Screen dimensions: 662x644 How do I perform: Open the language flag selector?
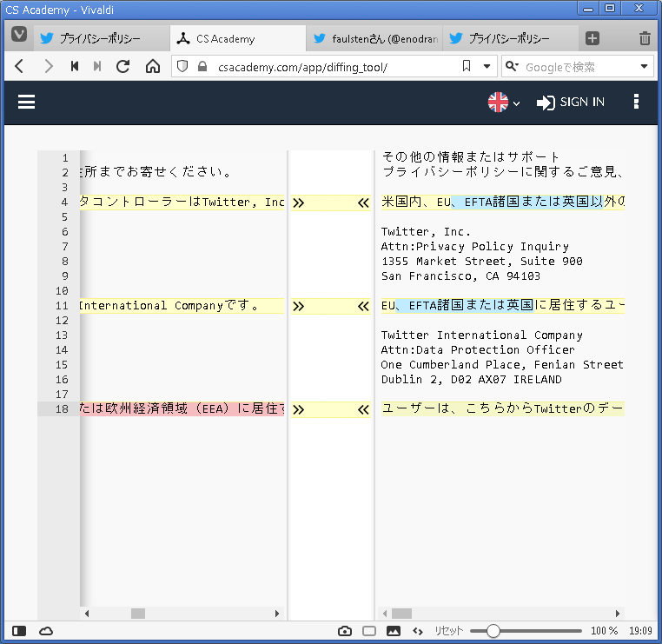coord(504,103)
